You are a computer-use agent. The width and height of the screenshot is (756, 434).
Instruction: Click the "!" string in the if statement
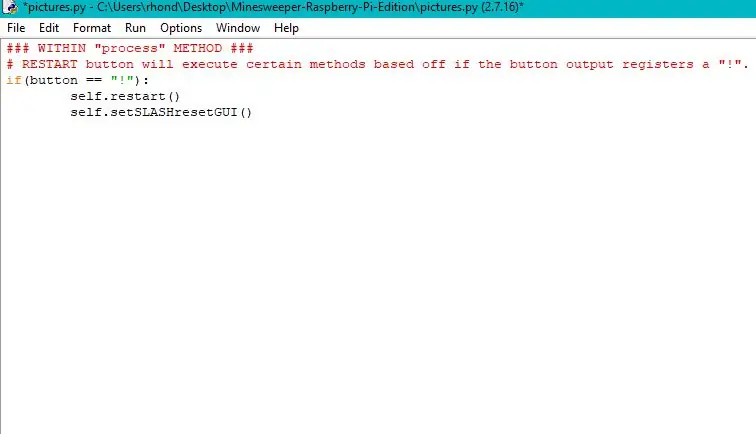point(122,80)
